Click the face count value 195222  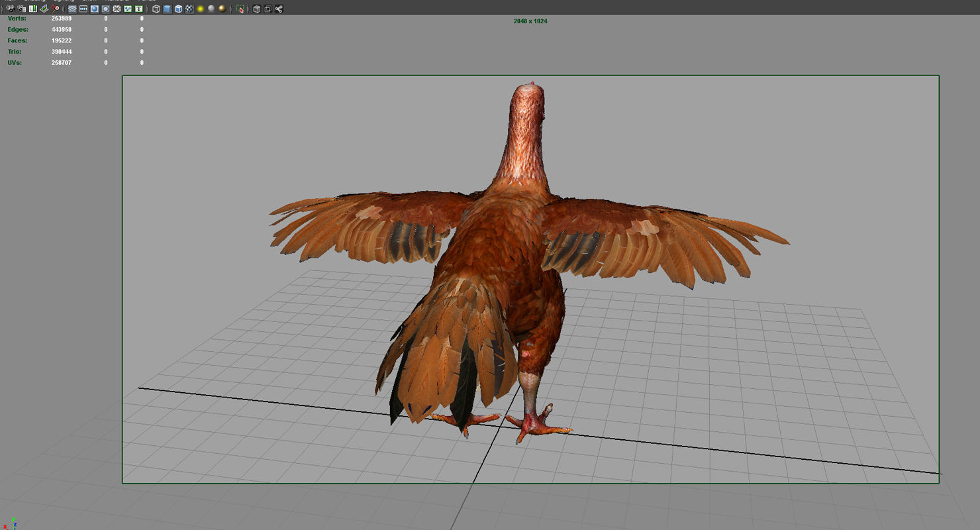click(62, 40)
